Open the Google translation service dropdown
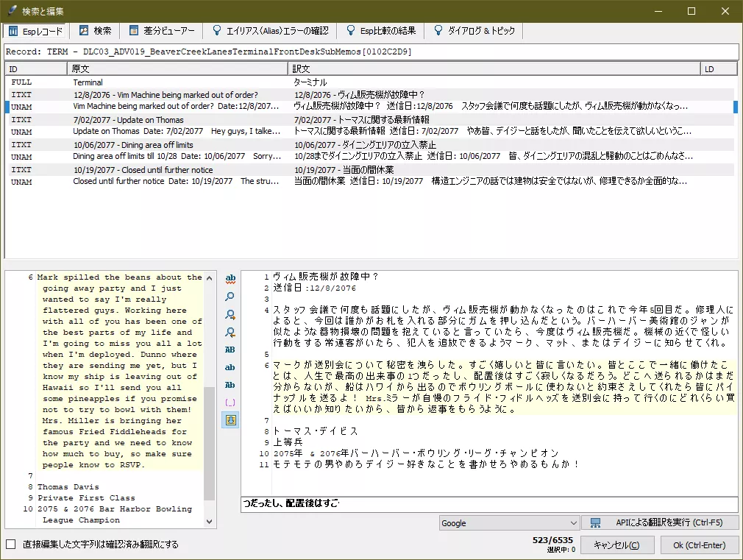This screenshot has height=560, width=743. (x=509, y=523)
